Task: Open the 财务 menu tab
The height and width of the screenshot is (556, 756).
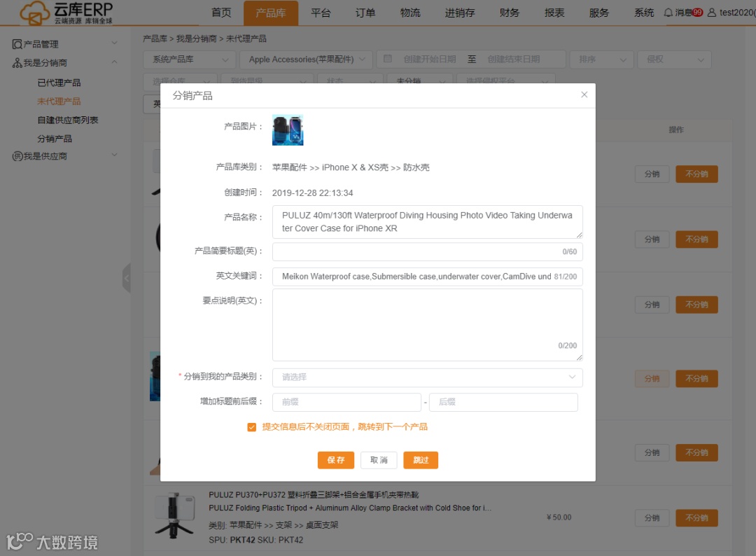Action: coord(509,13)
